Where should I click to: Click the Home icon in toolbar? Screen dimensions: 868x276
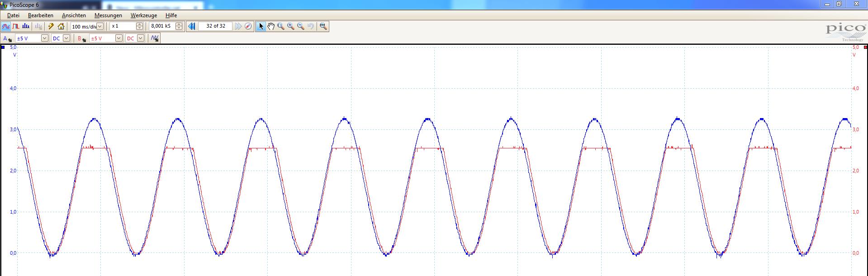click(61, 26)
